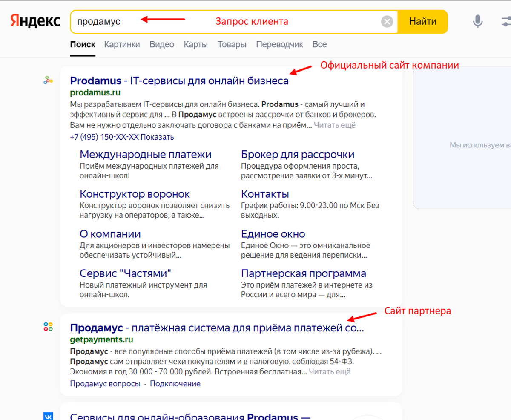The height and width of the screenshot is (420, 511).
Task: Open the Единое окно sitelink
Action: 273,234
